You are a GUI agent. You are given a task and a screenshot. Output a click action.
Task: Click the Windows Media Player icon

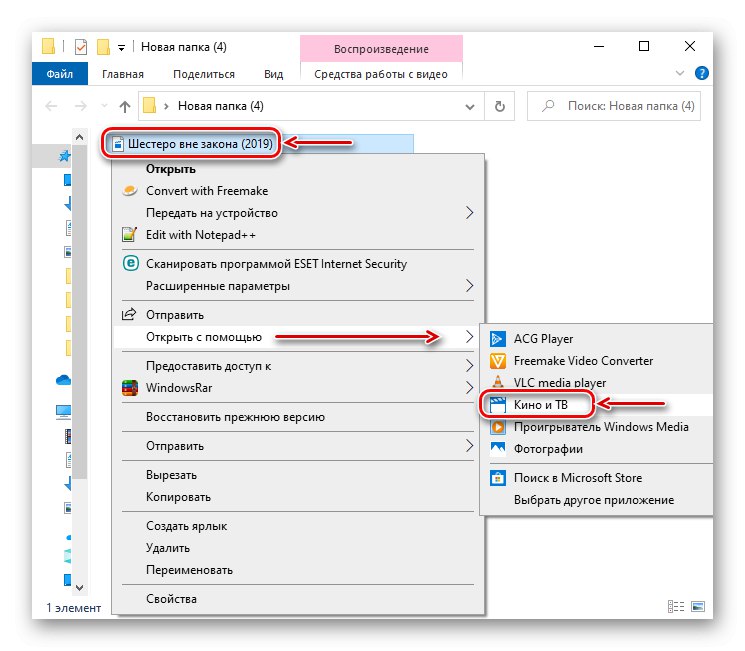497,427
